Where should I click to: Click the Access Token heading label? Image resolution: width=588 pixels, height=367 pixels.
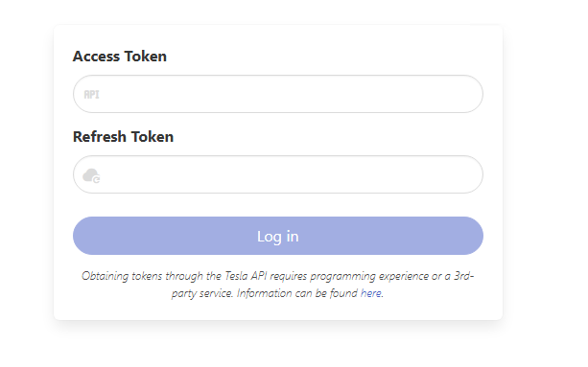click(x=120, y=57)
